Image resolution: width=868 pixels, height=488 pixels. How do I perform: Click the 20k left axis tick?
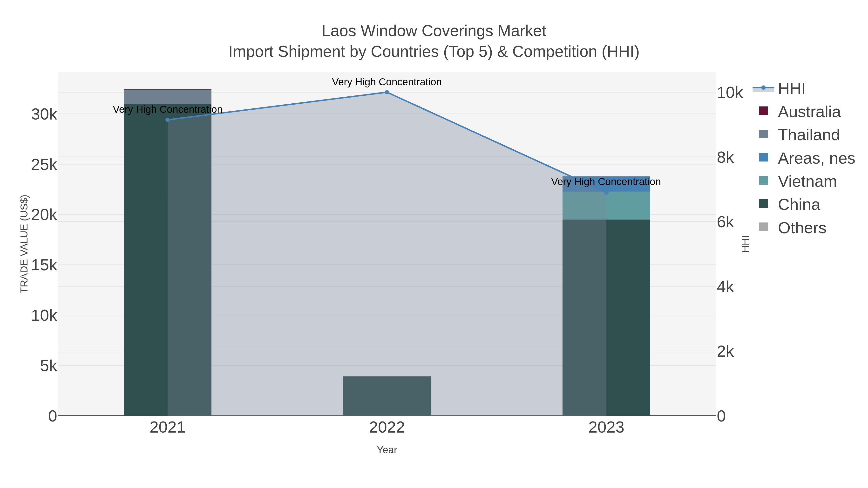(44, 215)
